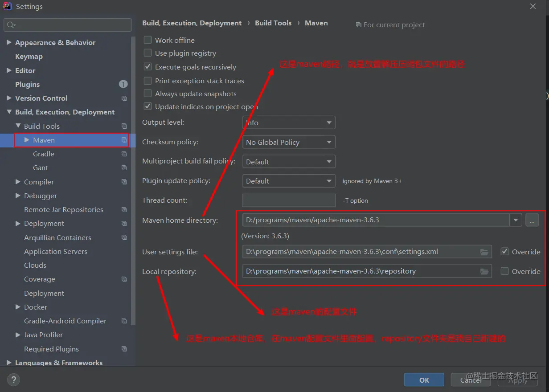Enable the Work offline checkbox

tap(148, 40)
